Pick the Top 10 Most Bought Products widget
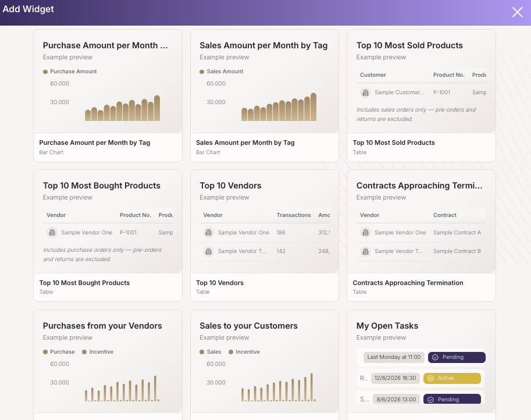Image resolution: width=531 pixels, height=420 pixels. [x=108, y=236]
